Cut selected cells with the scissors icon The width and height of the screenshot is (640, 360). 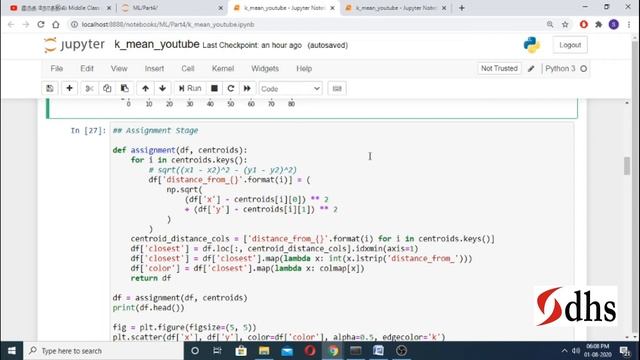click(x=89, y=89)
